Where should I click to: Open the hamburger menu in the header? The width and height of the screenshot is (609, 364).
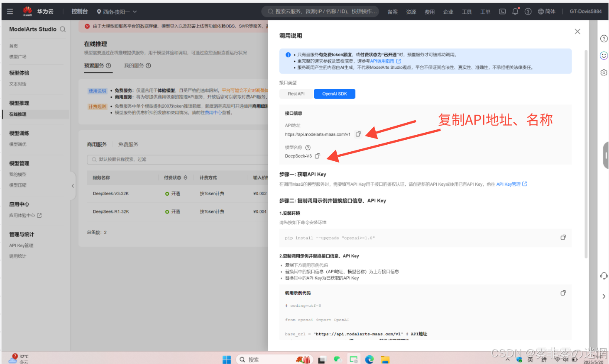coord(10,12)
